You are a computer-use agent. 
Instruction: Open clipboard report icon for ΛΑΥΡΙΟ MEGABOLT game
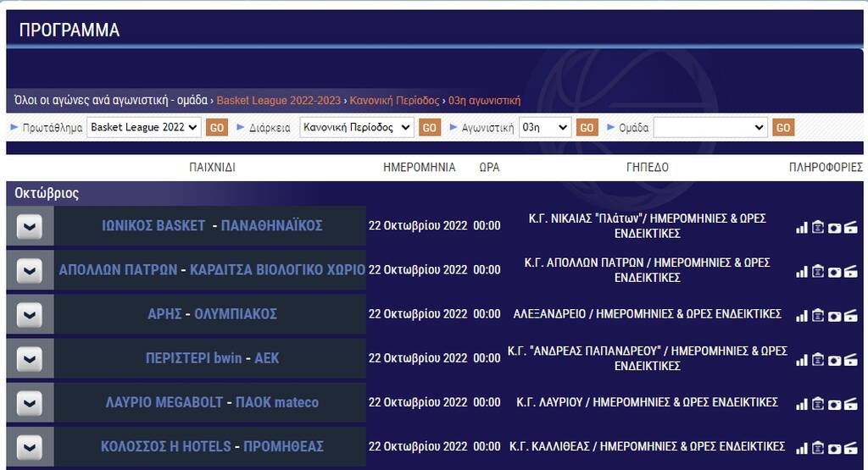[818, 404]
